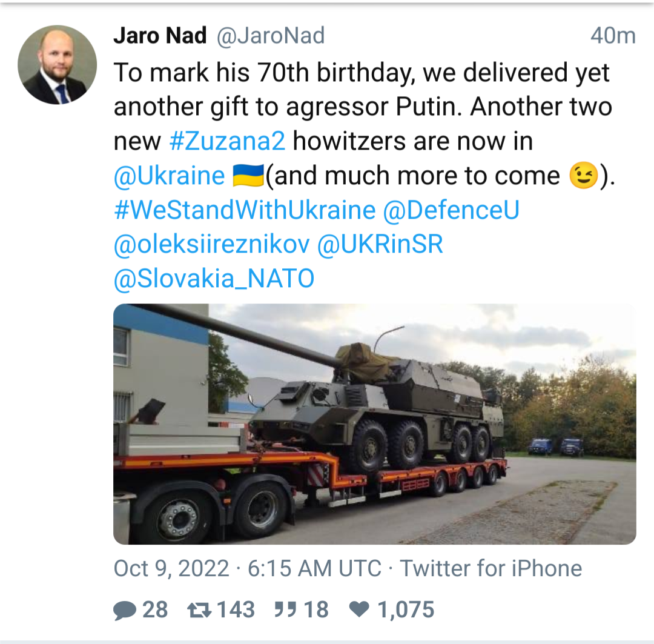This screenshot has width=654, height=644.
Task: Tap the quote tweets icon
Action: 283,609
